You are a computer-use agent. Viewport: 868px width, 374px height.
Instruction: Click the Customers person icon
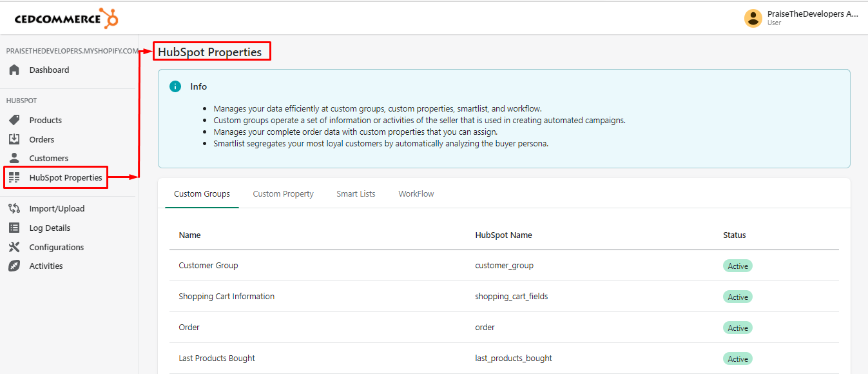click(x=14, y=158)
